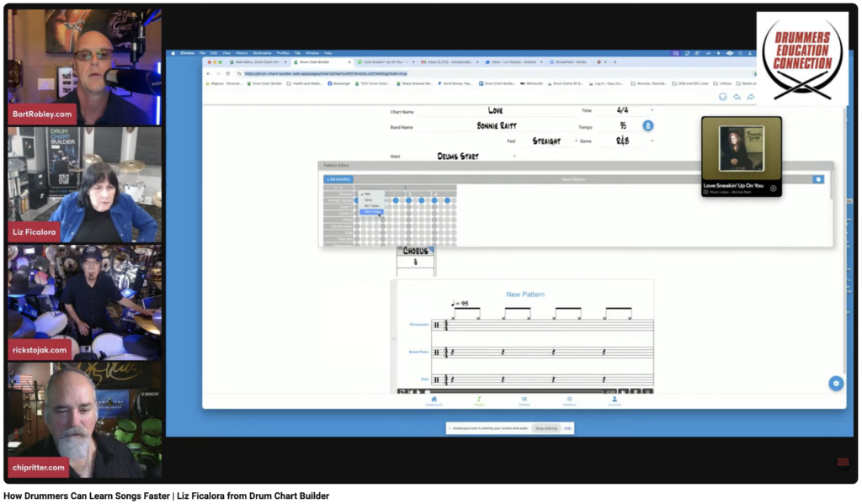Click the Pattern Editor panel header

[x=576, y=166]
